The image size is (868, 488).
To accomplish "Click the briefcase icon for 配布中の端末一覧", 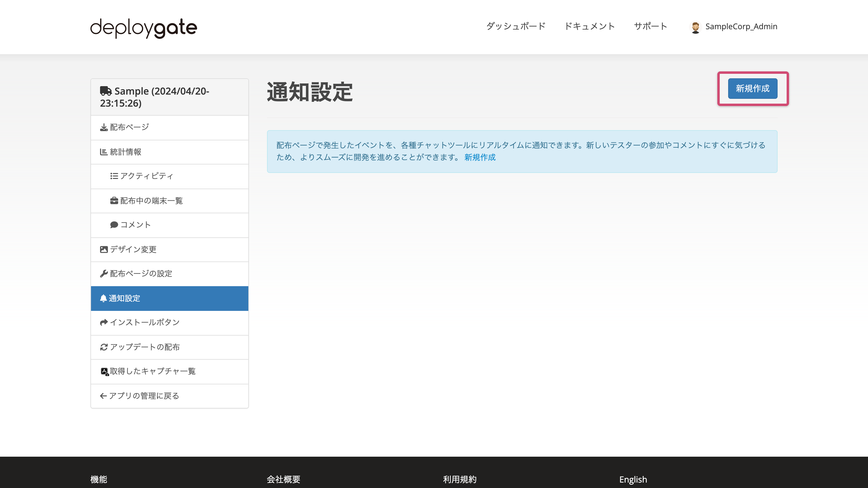I will [114, 200].
